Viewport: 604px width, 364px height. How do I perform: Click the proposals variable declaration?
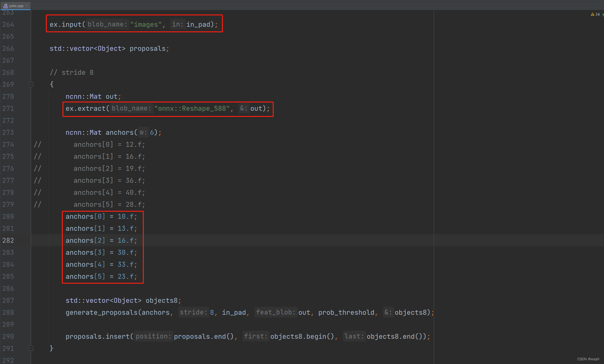tap(147, 48)
